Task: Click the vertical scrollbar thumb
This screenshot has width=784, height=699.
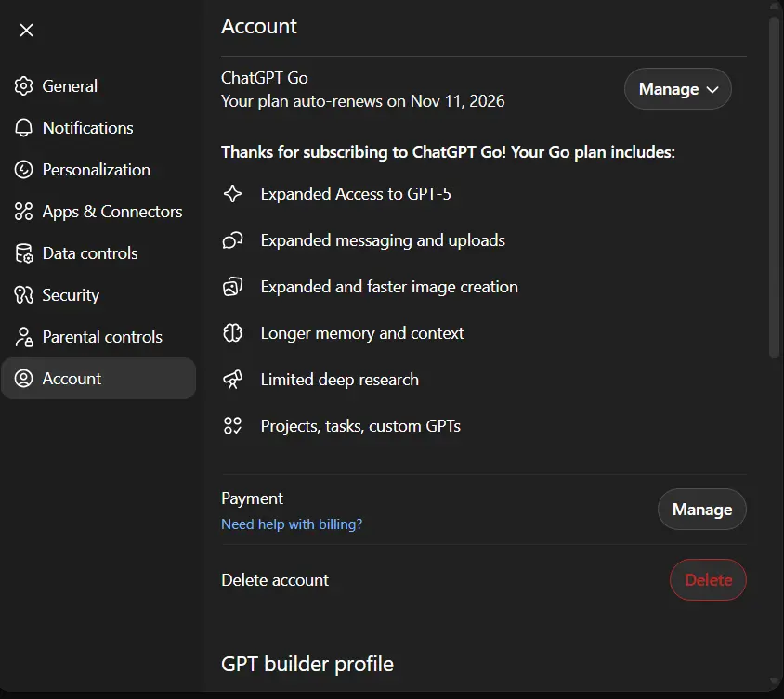Action: click(775, 188)
